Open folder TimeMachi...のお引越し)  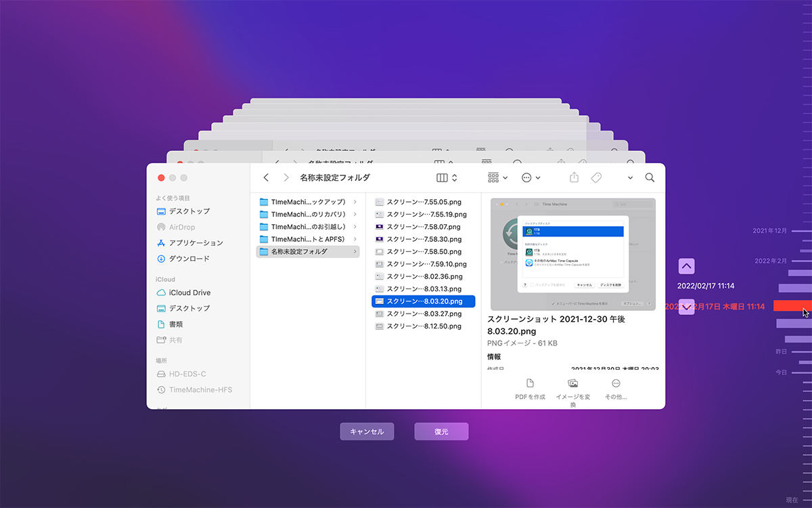pos(308,227)
